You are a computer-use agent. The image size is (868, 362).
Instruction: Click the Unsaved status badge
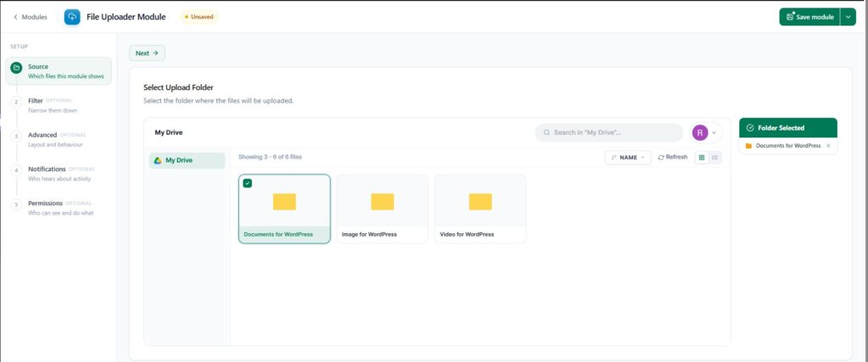coord(198,17)
